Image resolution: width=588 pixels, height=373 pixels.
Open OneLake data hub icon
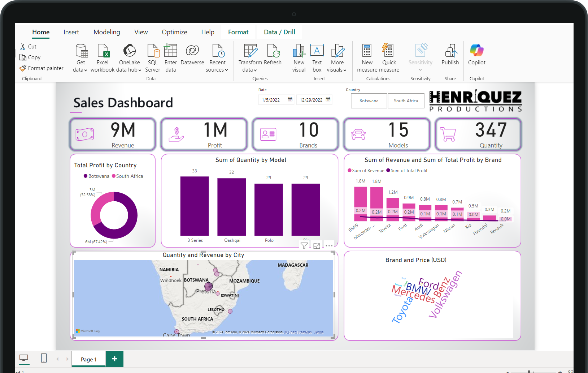(130, 51)
